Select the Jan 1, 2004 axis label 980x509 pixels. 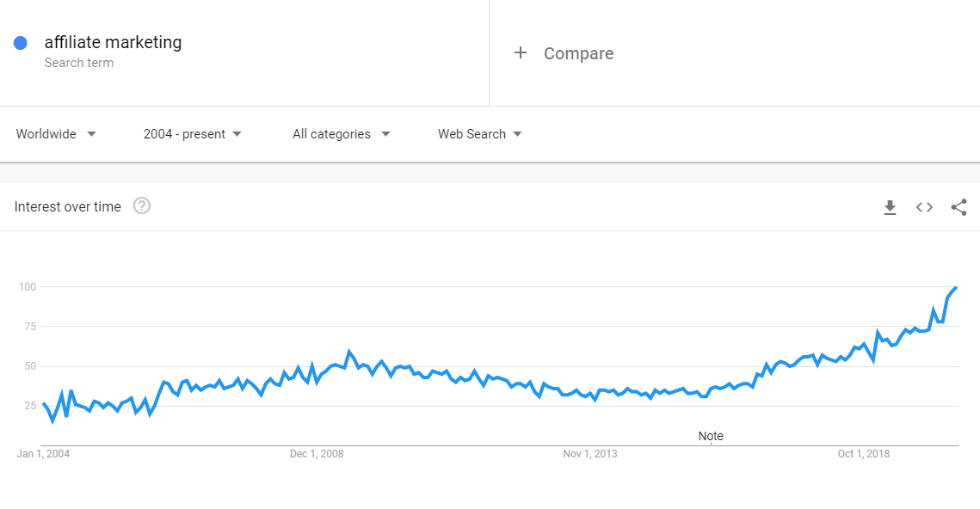coord(43,454)
